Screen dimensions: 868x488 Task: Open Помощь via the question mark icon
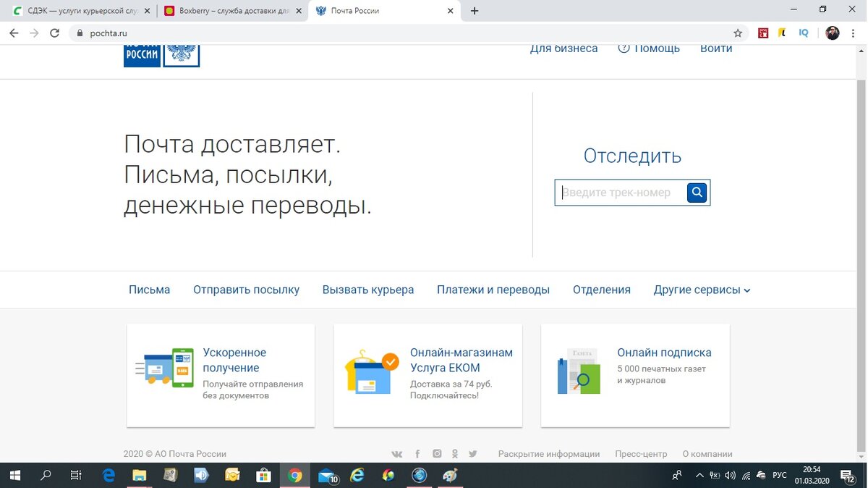pyautogui.click(x=624, y=48)
